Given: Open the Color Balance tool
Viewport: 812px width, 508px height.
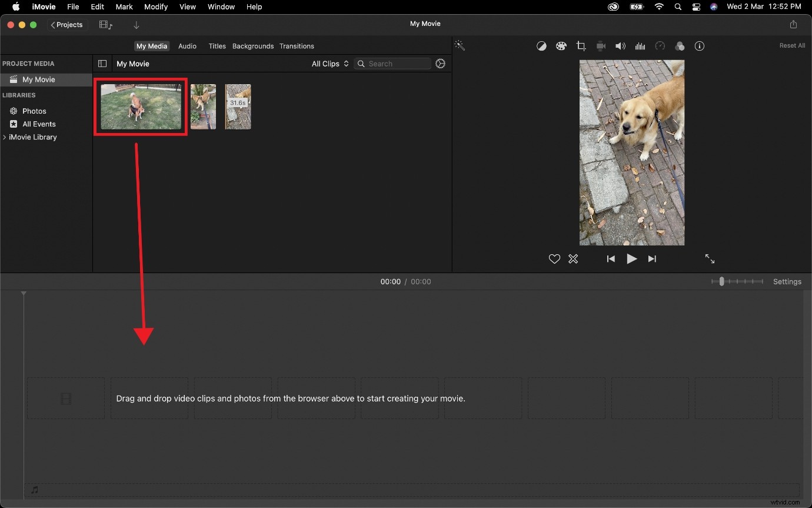Looking at the screenshot, I should pos(541,46).
